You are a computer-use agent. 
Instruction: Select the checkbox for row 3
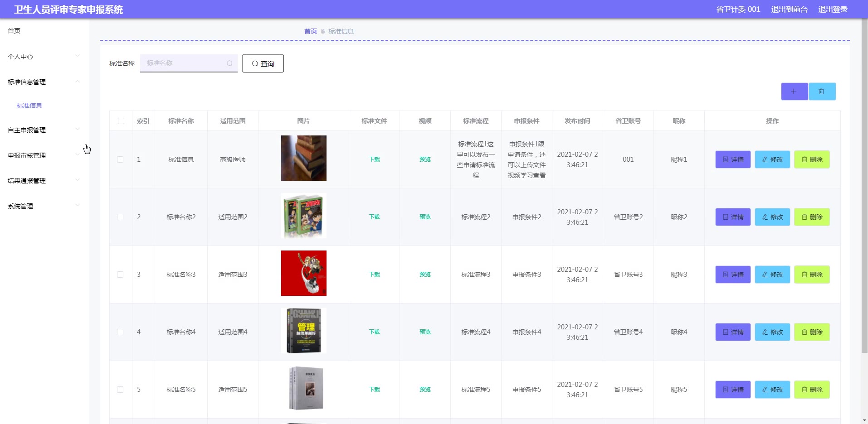tap(120, 275)
